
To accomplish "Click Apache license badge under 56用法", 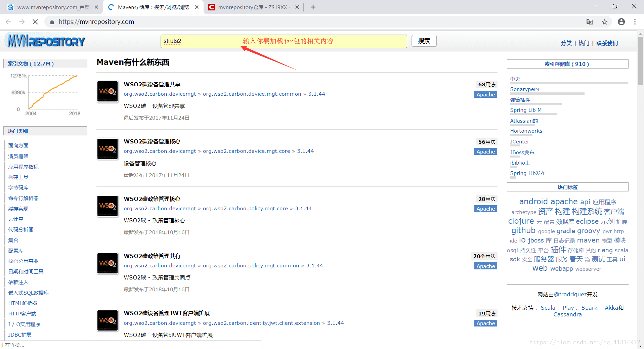I will click(x=486, y=152).
